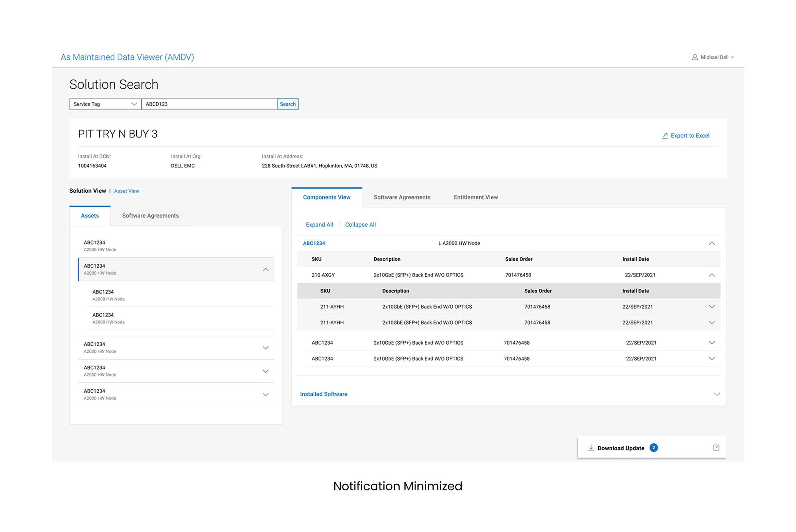Maximize the Download Update notification with the popout icon
Image resolution: width=796 pixels, height=532 pixels.
click(x=716, y=448)
